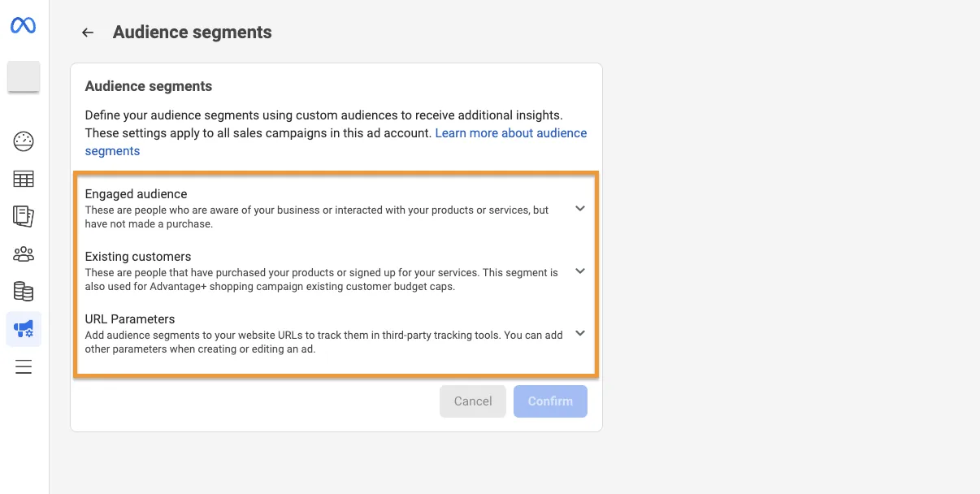Viewport: 980px width, 494px height.
Task: Click the Cancel button
Action: click(473, 401)
